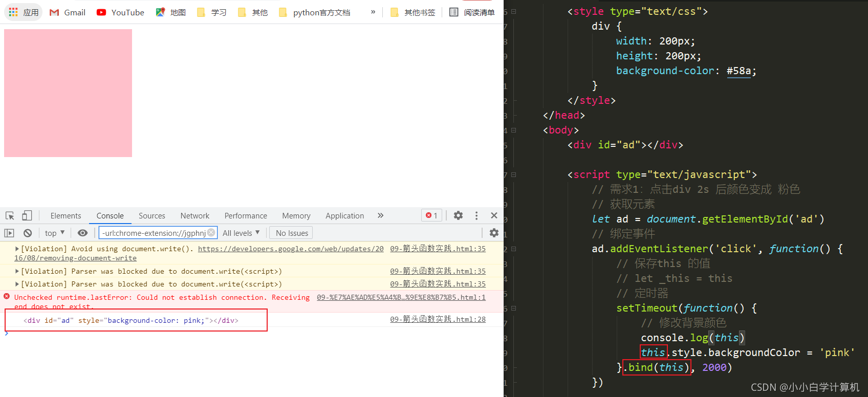Switch to the Sources tab

coord(152,216)
